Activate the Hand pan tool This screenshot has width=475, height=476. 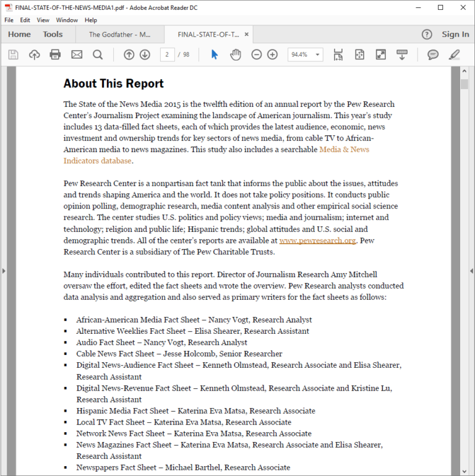(236, 54)
